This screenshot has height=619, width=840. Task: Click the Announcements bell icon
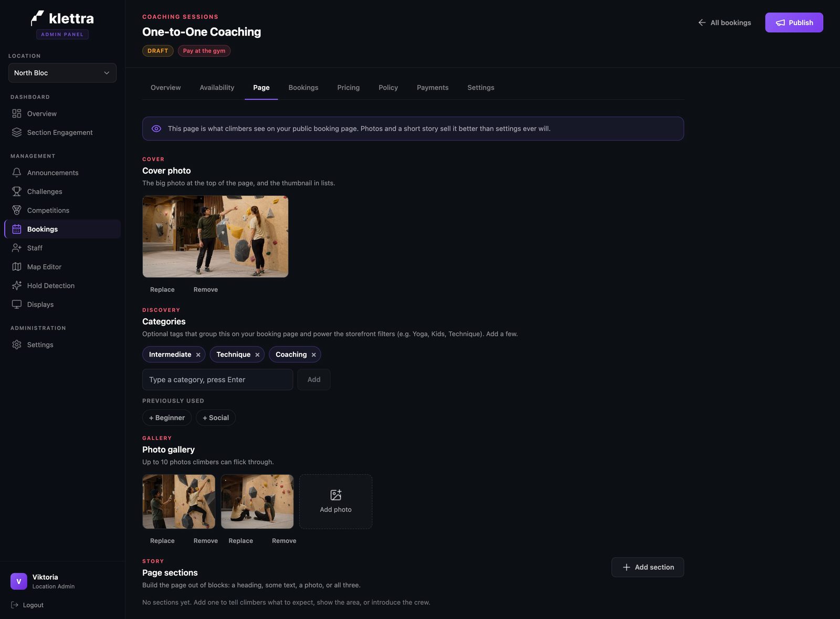tap(17, 173)
